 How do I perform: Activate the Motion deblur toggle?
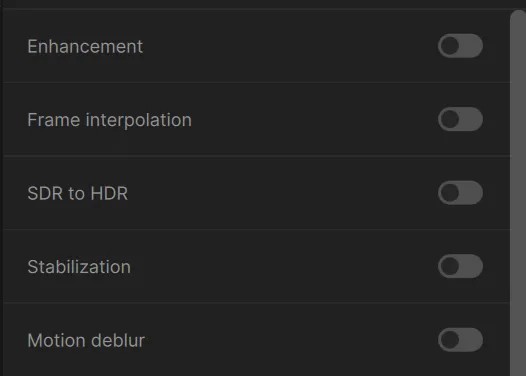pos(460,340)
